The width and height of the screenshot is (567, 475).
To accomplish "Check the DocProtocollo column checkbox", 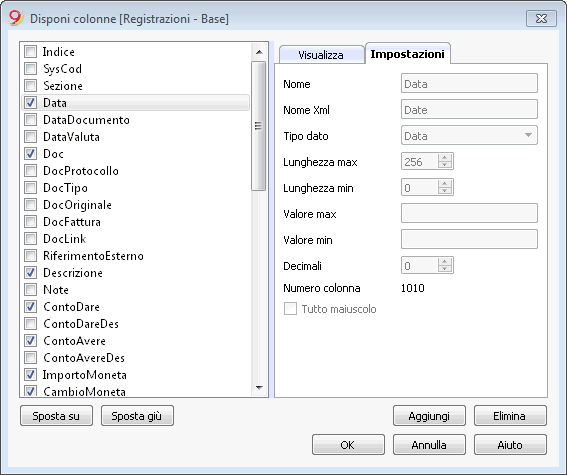I will click(30, 171).
